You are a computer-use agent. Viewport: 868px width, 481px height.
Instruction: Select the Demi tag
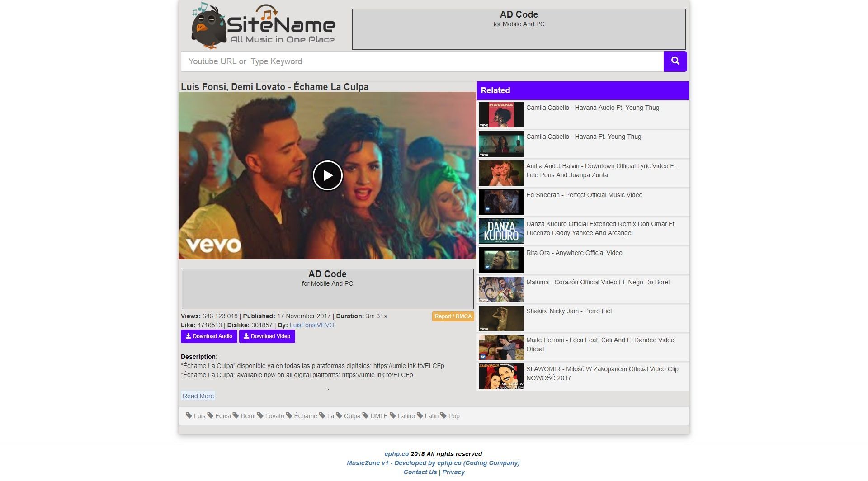(247, 416)
